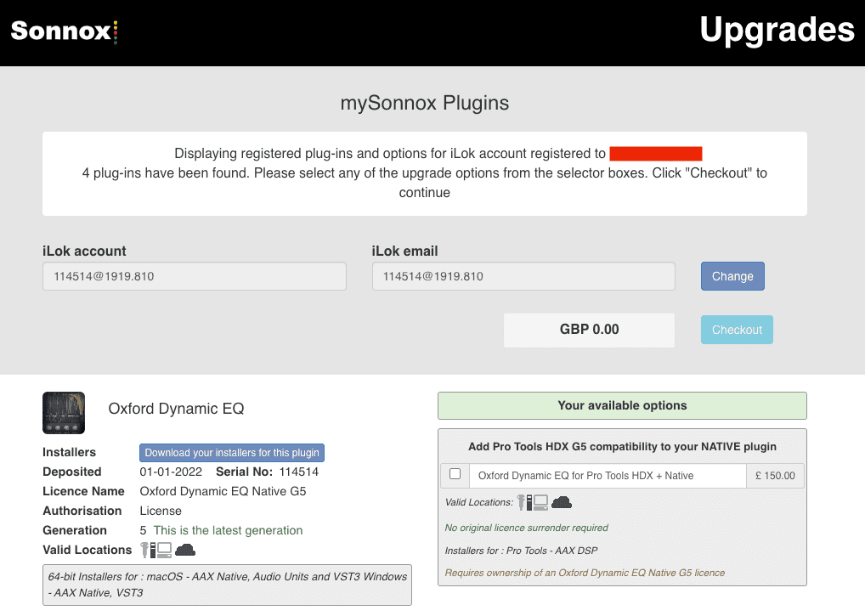The height and width of the screenshot is (616, 865).
Task: Click the Oxford Dynamic EQ plugin title
Action: coord(176,409)
